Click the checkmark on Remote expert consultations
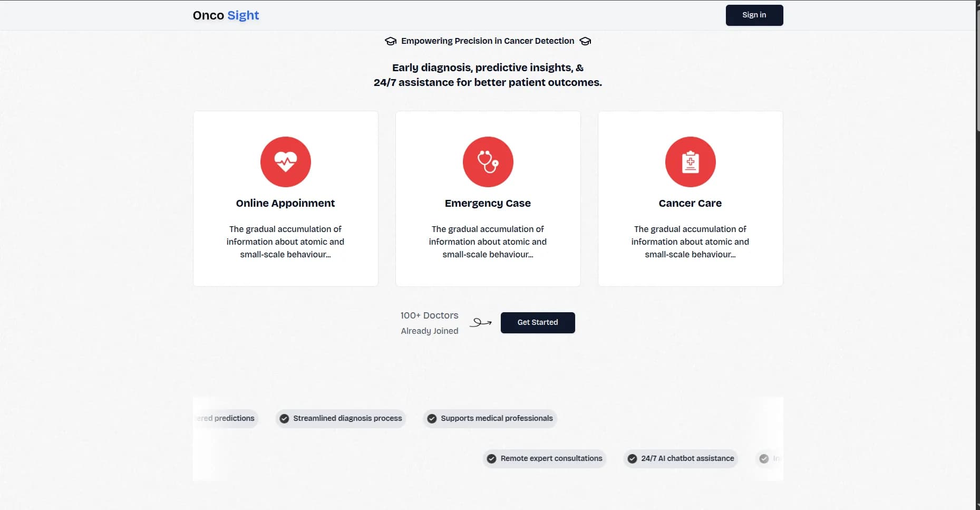The height and width of the screenshot is (510, 980). coord(491,459)
